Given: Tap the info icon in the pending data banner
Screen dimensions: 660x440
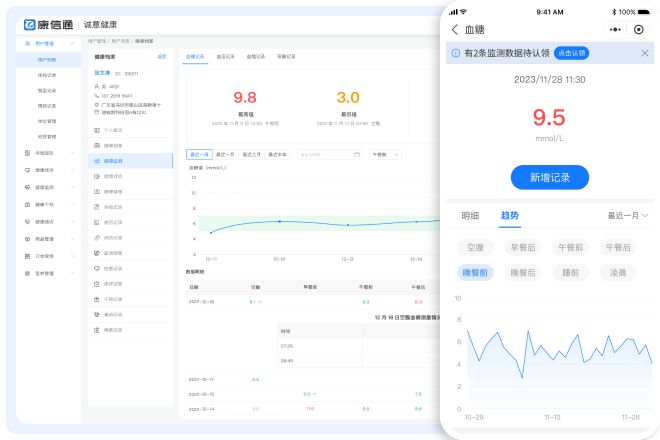Looking at the screenshot, I should point(455,53).
